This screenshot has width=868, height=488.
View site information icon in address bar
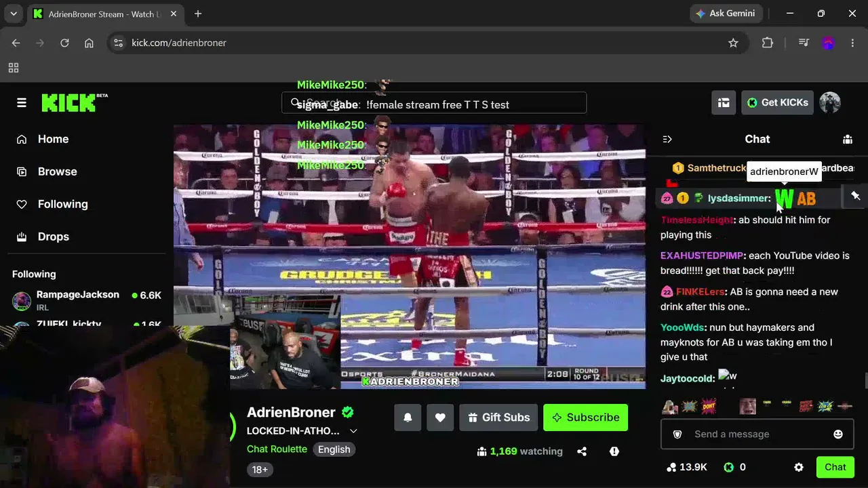(x=119, y=43)
